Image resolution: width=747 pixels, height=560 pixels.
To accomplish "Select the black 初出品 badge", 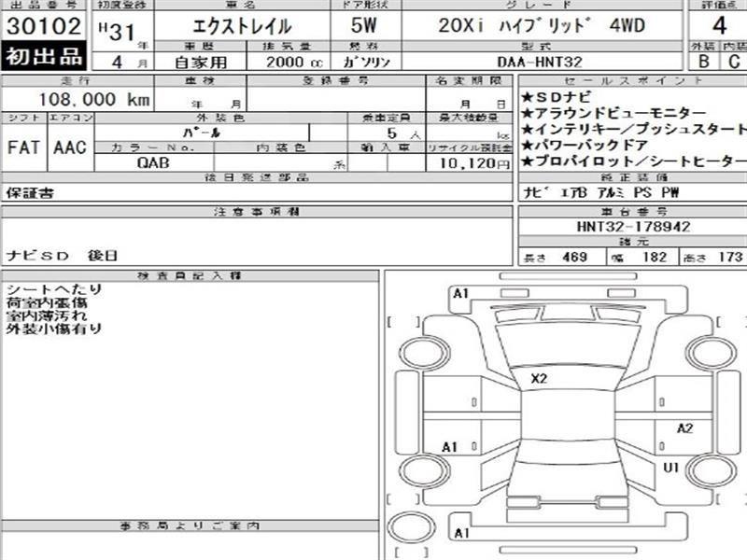I will point(44,56).
